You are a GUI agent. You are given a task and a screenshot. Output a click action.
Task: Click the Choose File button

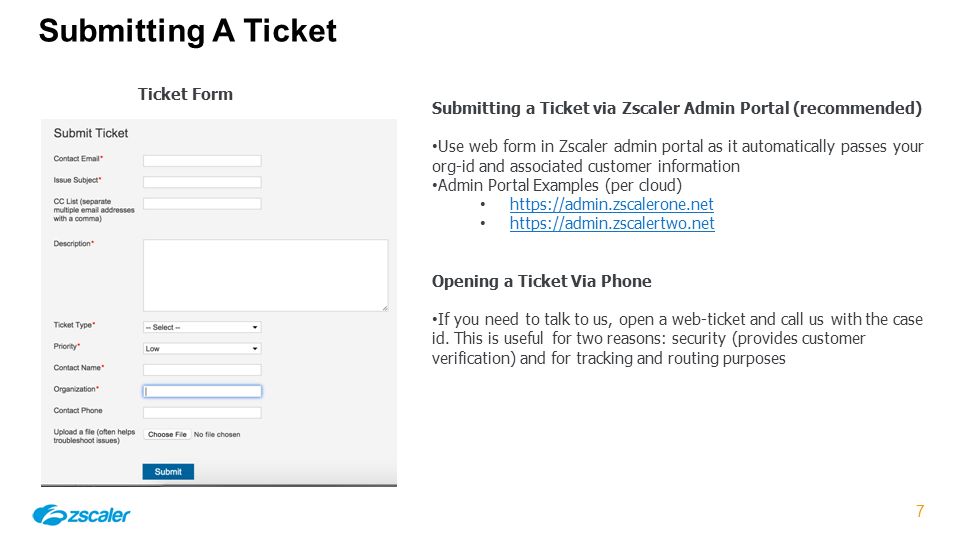coord(167,434)
